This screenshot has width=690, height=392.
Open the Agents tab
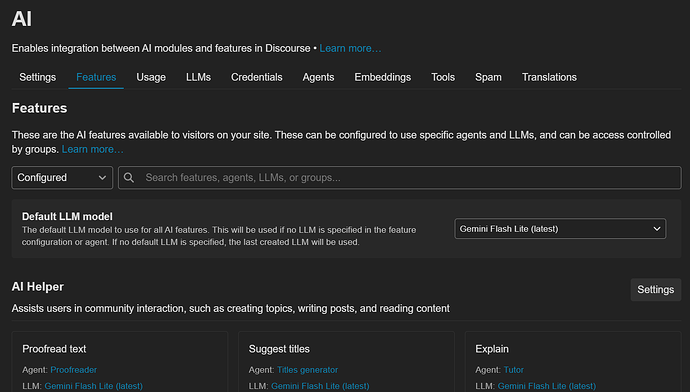coord(318,77)
